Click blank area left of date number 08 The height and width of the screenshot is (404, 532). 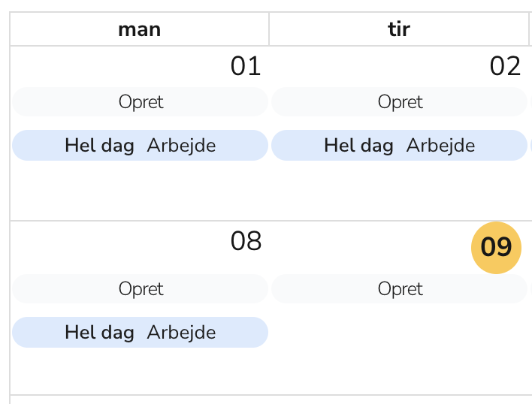click(x=113, y=241)
